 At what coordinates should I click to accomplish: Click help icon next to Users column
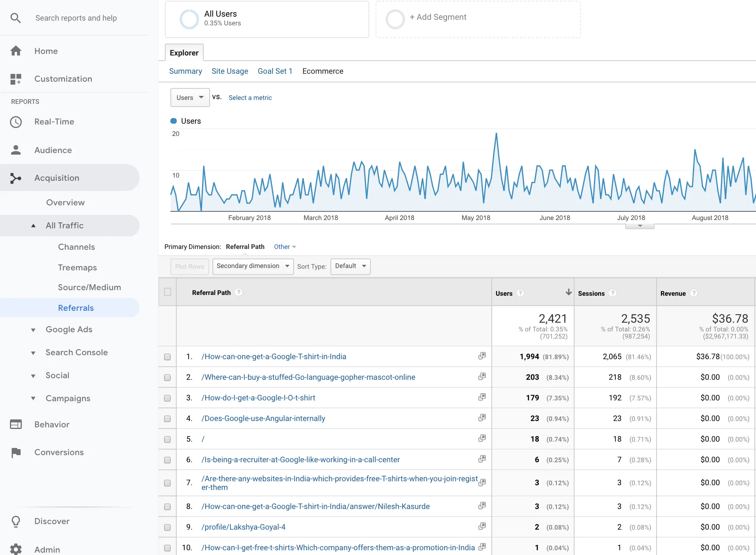[520, 293]
